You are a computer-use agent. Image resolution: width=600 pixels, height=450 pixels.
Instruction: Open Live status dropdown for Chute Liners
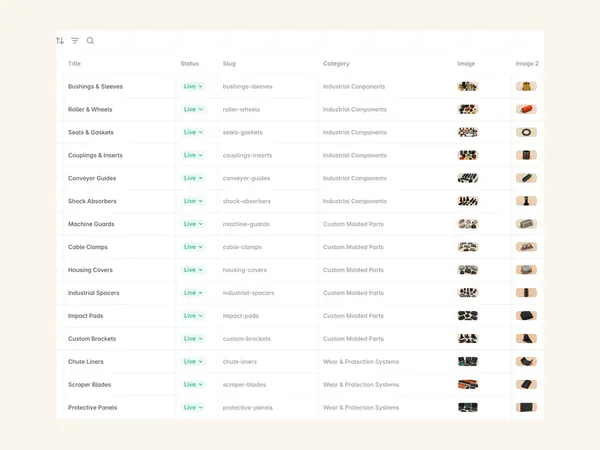tap(193, 362)
